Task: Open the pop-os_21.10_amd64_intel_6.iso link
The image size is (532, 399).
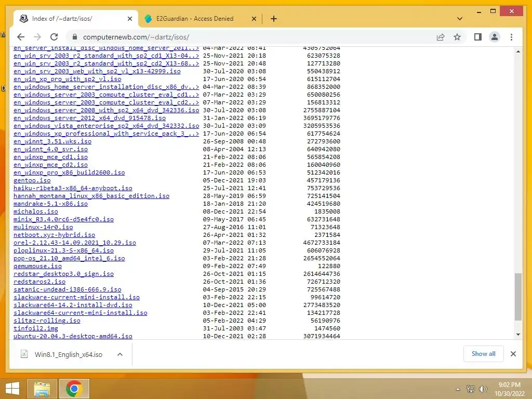Action: click(x=69, y=259)
